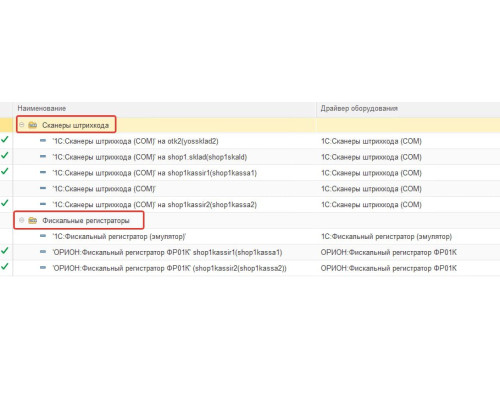Click the Фискальные регистраторы folder icon
Screen dimensions: 500x400
pyautogui.click(x=33, y=220)
